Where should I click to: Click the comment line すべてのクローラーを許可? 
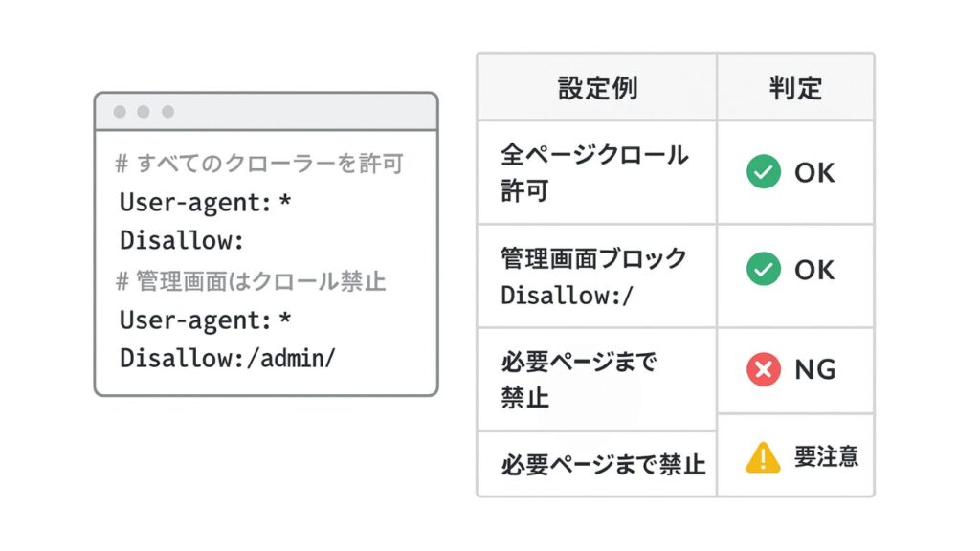[259, 164]
